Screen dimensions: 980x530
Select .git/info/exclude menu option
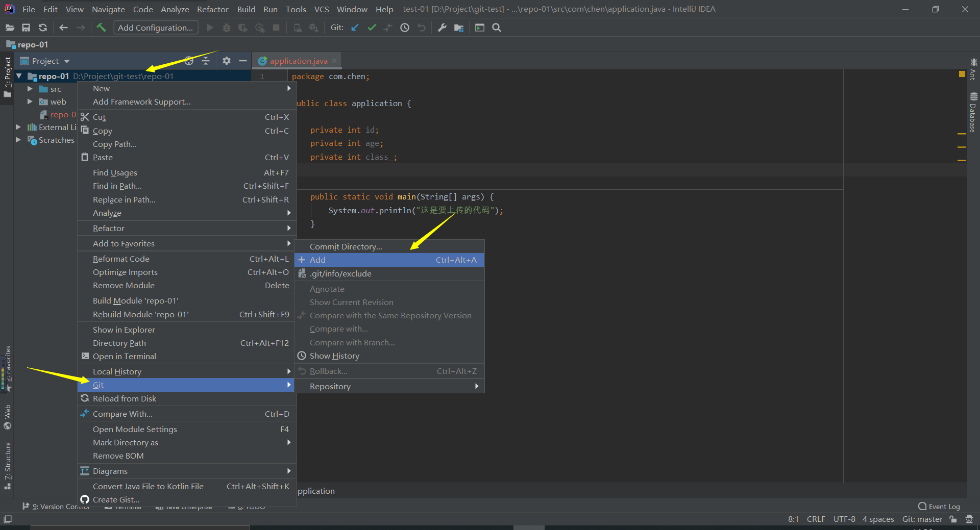click(389, 273)
